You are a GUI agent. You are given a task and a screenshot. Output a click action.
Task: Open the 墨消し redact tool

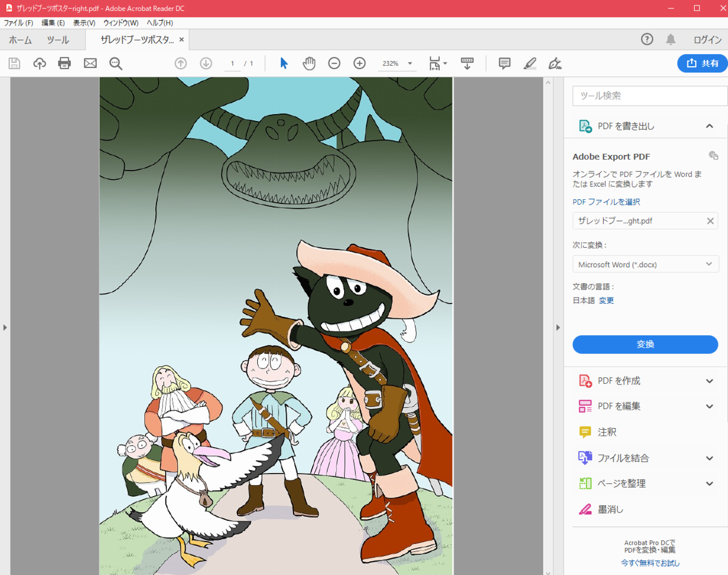[610, 509]
